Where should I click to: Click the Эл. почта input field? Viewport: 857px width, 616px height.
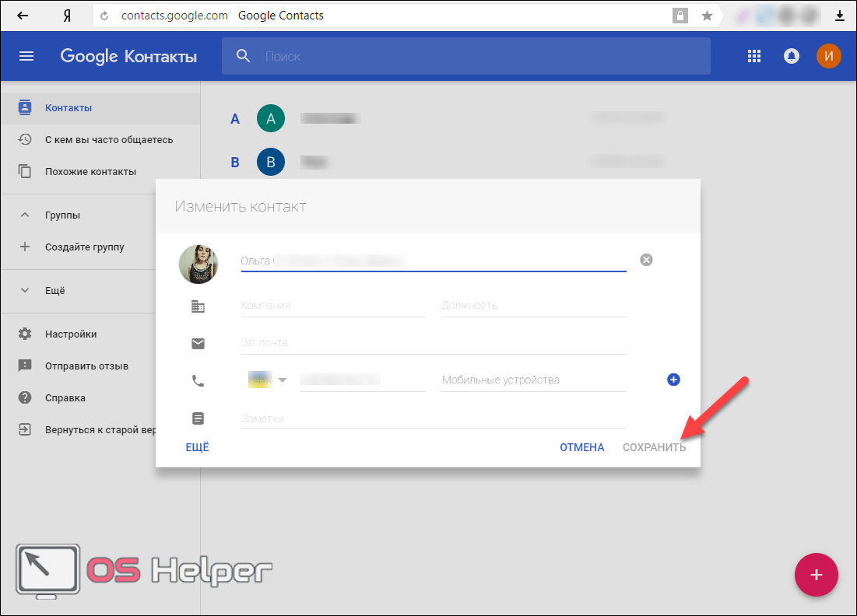click(x=433, y=342)
